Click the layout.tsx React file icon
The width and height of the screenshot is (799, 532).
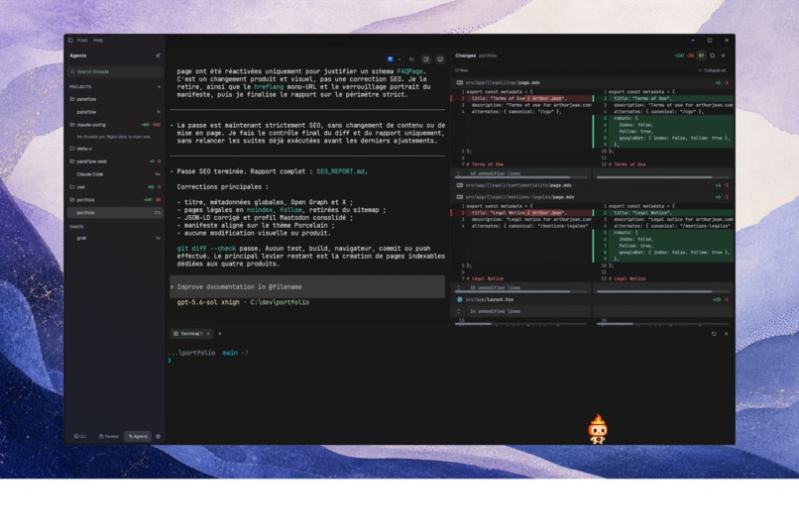pos(460,300)
